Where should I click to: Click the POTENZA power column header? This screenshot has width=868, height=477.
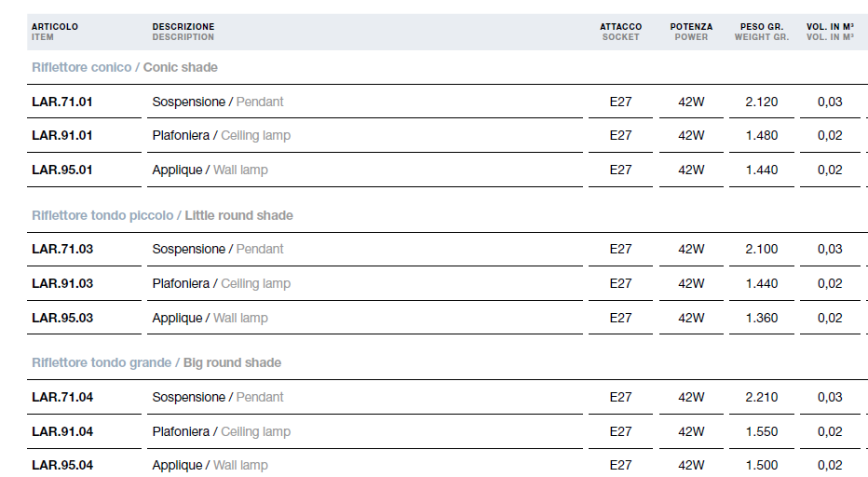pyautogui.click(x=691, y=32)
